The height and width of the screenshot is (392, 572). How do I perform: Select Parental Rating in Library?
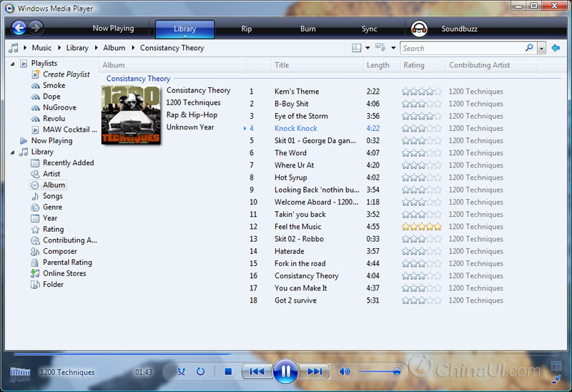pos(67,263)
